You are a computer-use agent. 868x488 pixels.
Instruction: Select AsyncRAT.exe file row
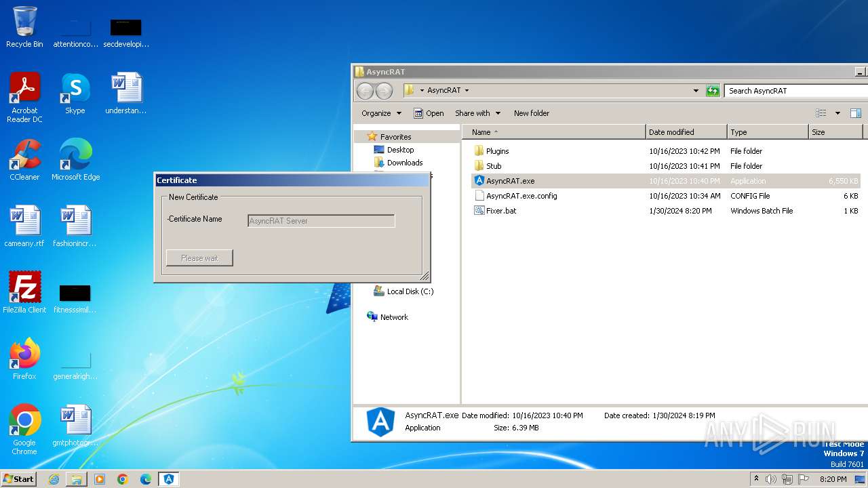[666, 181]
